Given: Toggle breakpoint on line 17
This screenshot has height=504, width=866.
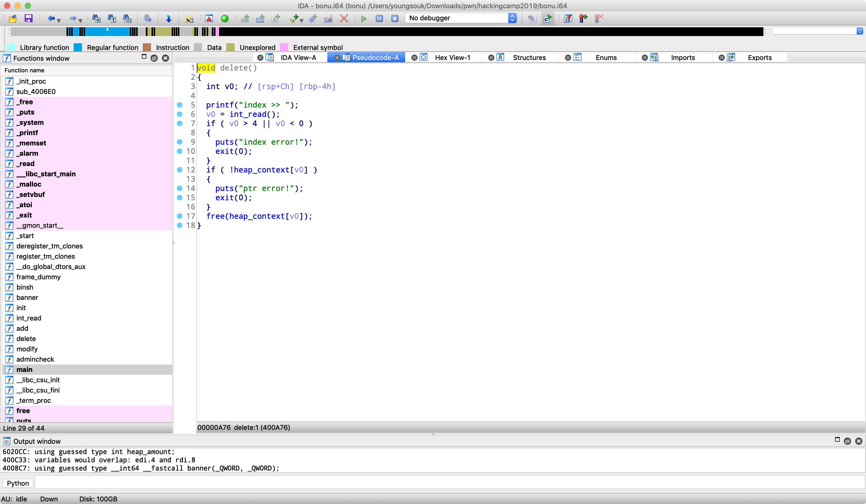Looking at the screenshot, I should 179,216.
